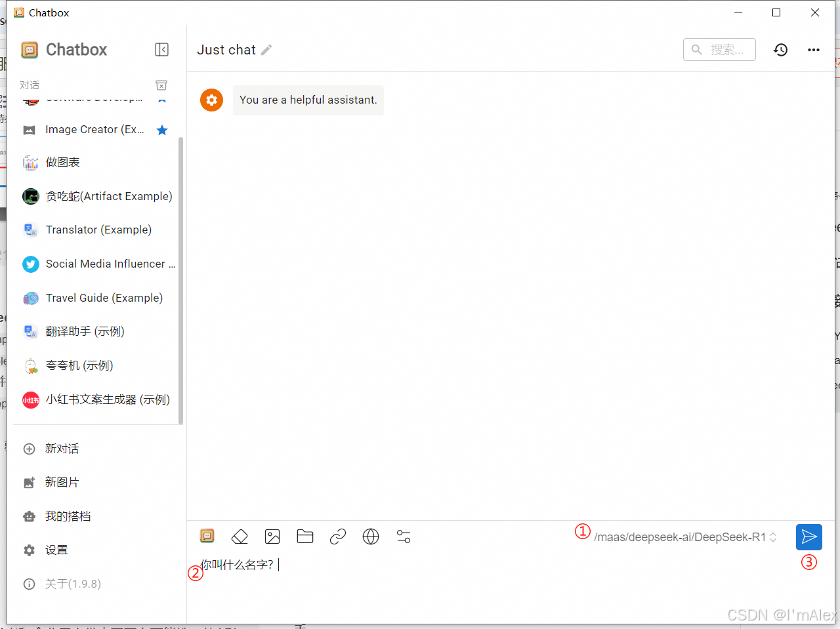Viewport: 840px width, 629px height.
Task: Minimize the Chatbox window
Action: (739, 12)
